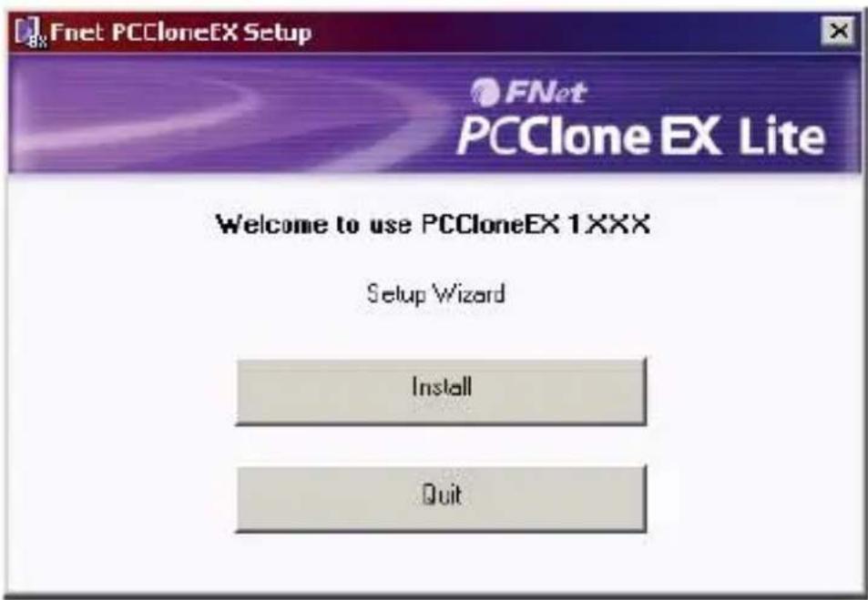This screenshot has width=868, height=600.
Task: Click the setup icon in title bar
Action: tap(29, 32)
